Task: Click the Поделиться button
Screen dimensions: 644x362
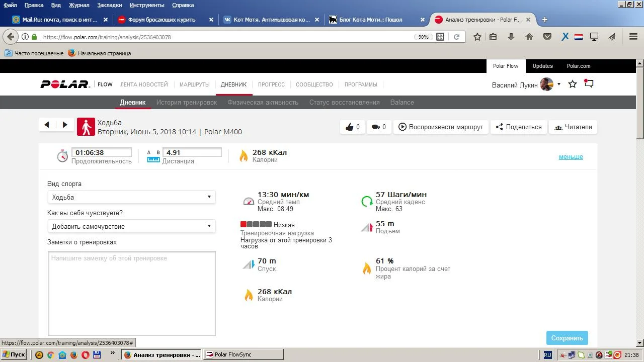Action: click(518, 127)
